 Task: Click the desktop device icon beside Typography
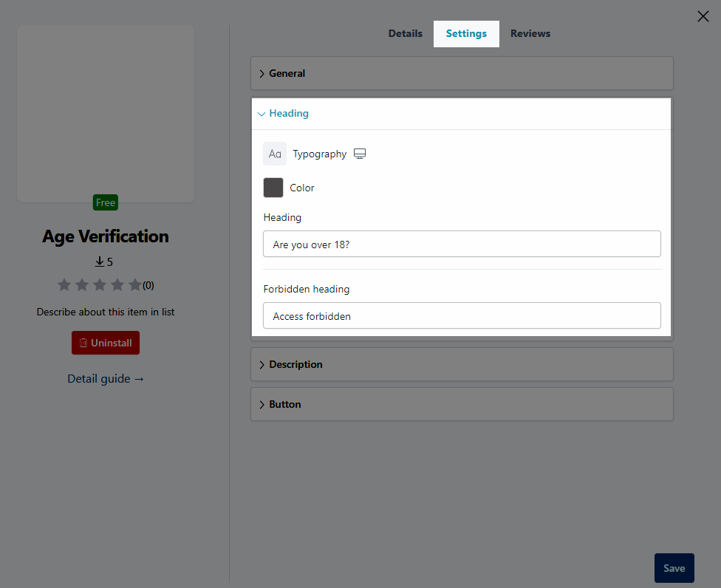pyautogui.click(x=360, y=154)
